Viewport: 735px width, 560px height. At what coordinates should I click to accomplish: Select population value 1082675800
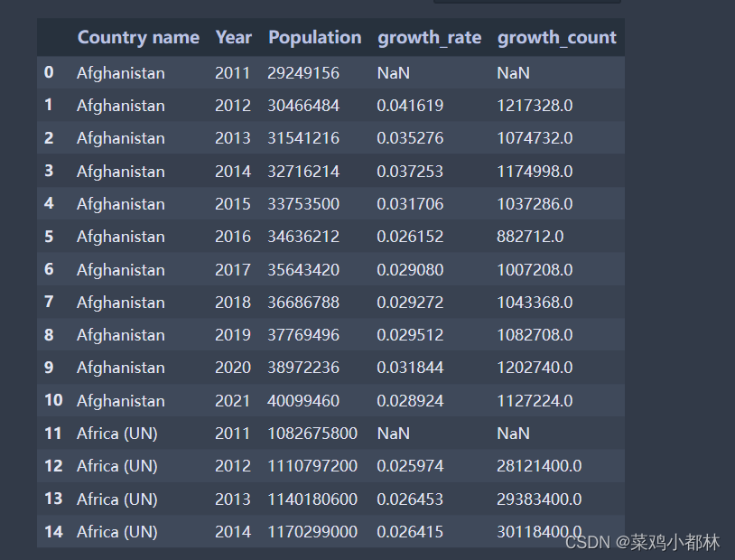(x=312, y=434)
